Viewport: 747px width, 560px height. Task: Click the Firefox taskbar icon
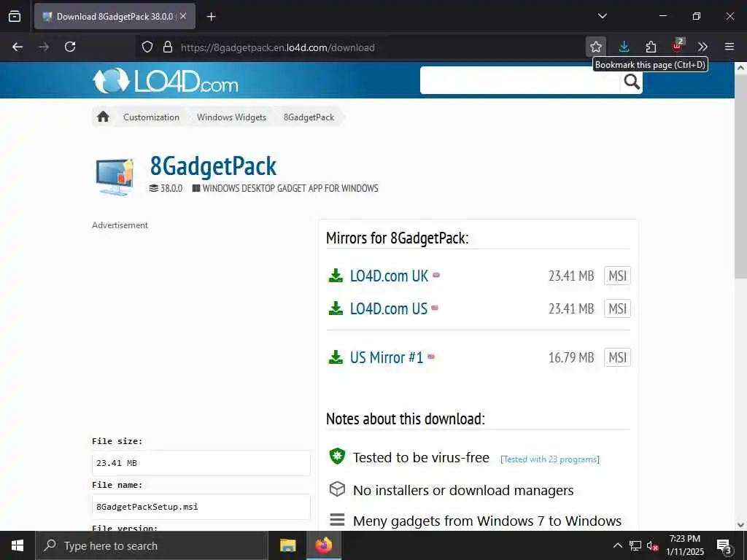323,545
